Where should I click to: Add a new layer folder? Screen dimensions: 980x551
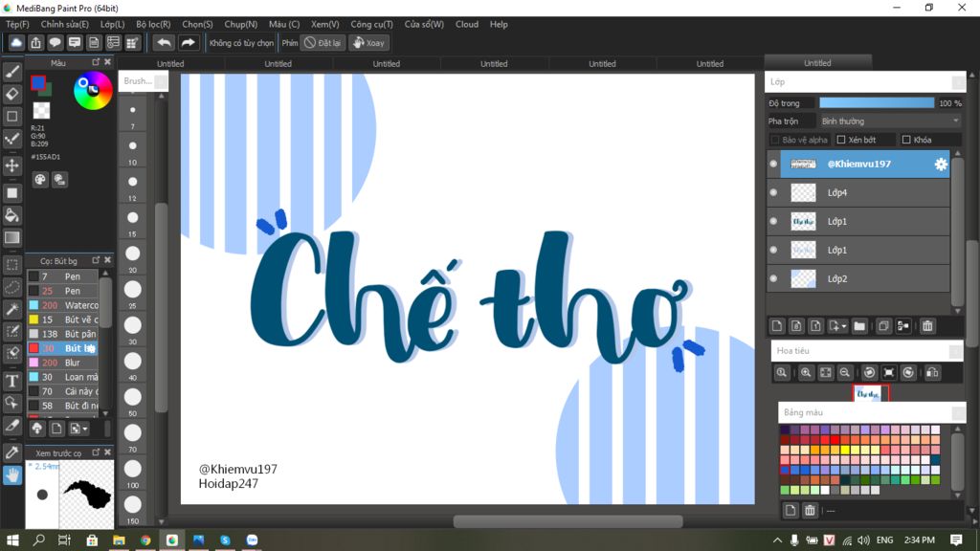coord(859,326)
